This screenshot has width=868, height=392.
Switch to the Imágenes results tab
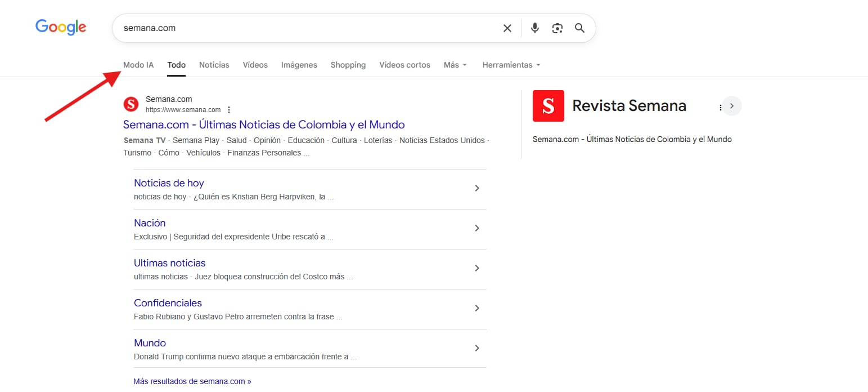tap(299, 65)
